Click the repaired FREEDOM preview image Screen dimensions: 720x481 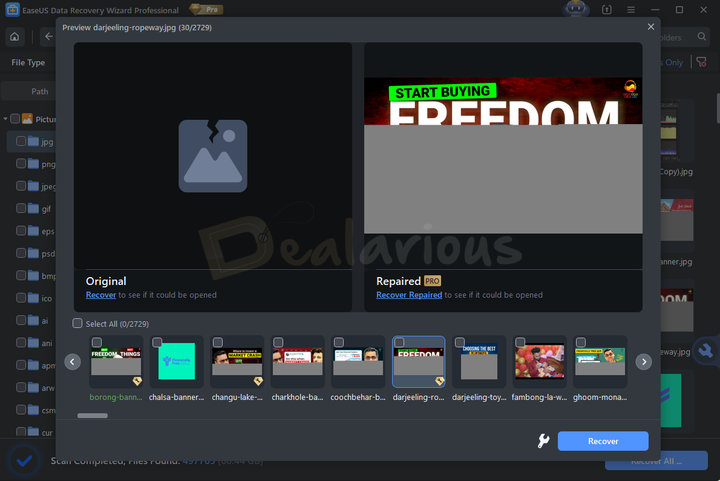[x=503, y=156]
